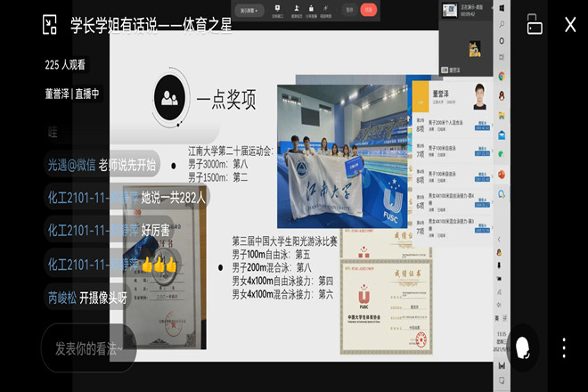The image size is (588, 392).
Task: Tap the exit fullscreen icon at top-left
Action: 50,25
